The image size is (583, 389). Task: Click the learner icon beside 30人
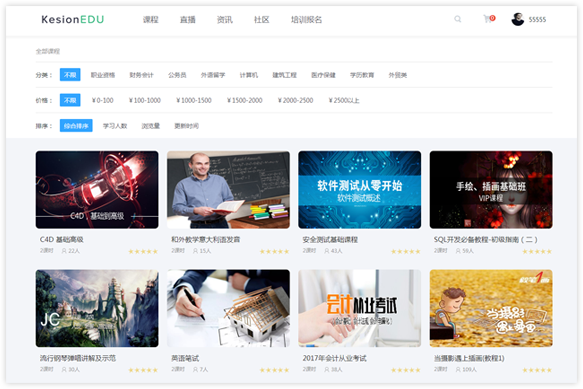64,370
